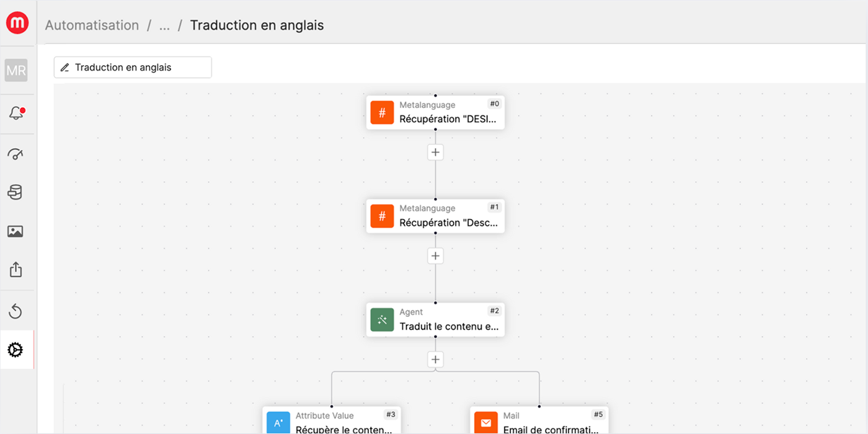Click the red M logo icon
Screen dimensions: 868x434
pos(17,23)
